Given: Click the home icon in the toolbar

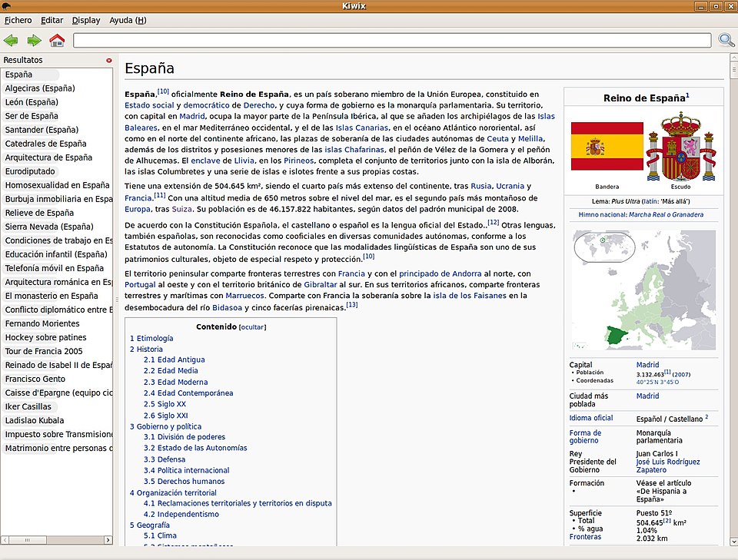Looking at the screenshot, I should pyautogui.click(x=56, y=40).
